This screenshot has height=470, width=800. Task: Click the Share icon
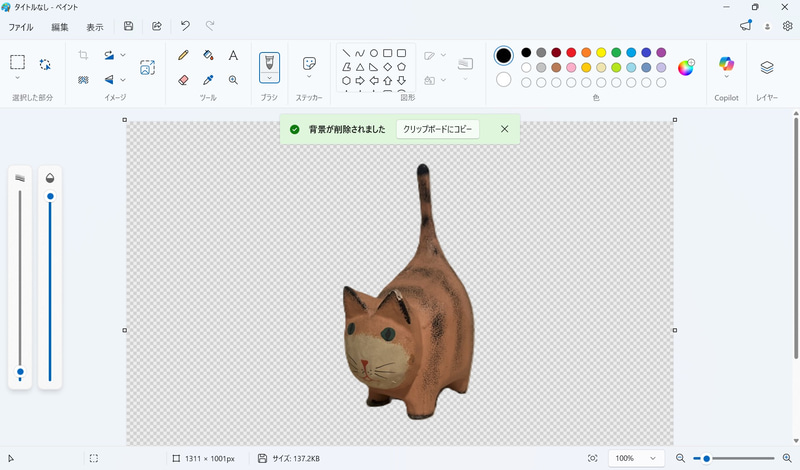pos(157,26)
